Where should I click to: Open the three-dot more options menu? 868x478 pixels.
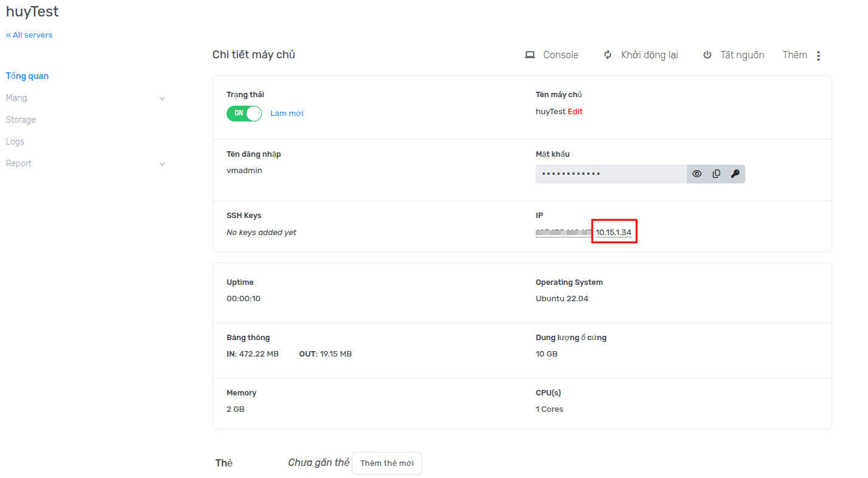tap(818, 56)
